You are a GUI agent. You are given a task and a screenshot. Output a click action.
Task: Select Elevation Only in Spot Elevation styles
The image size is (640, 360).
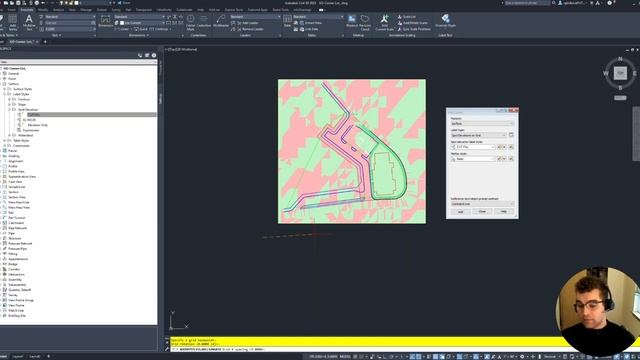click(38, 125)
